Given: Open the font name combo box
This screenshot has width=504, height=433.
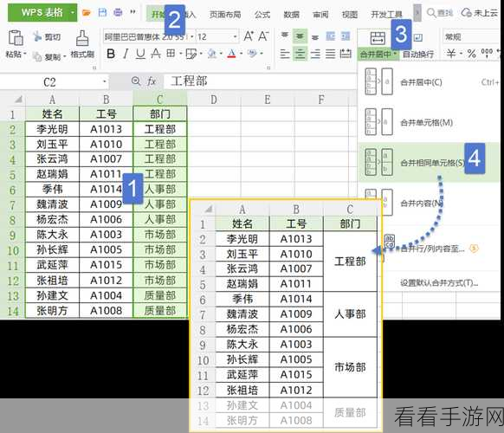Looking at the screenshot, I should click(149, 36).
